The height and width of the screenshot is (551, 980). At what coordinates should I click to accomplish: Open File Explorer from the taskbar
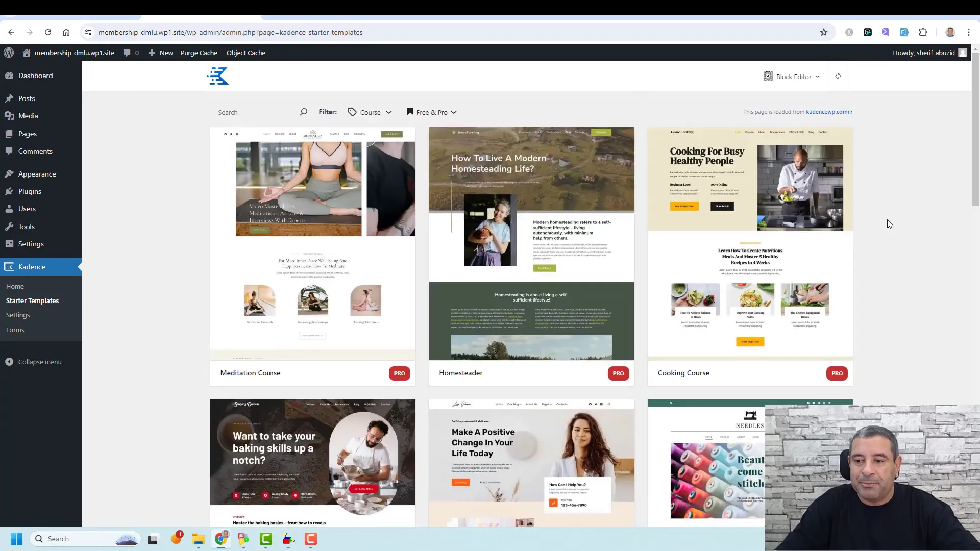point(199,539)
